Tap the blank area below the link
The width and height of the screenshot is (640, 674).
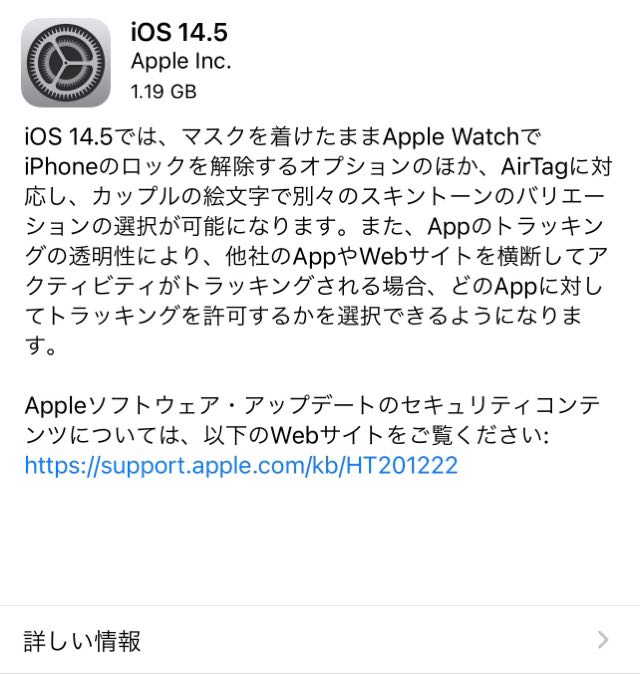(320, 542)
